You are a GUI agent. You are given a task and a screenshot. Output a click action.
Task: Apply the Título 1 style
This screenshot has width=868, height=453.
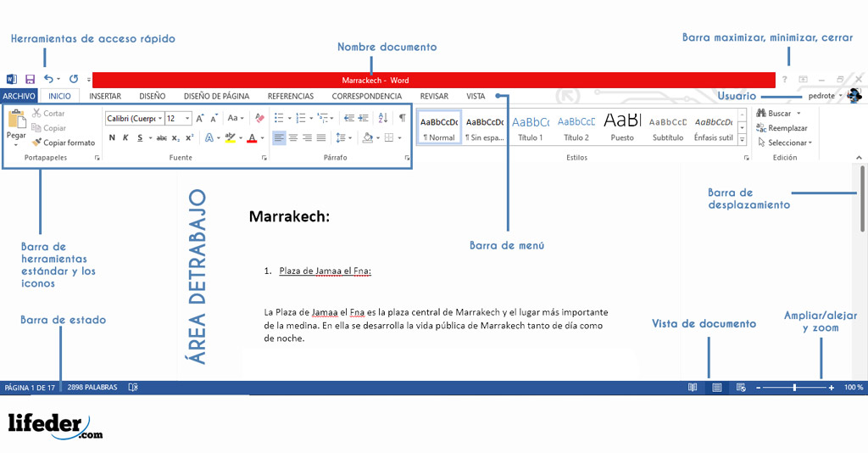click(x=531, y=128)
